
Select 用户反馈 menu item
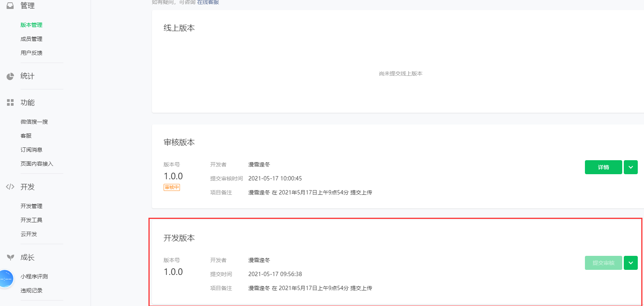click(x=31, y=53)
